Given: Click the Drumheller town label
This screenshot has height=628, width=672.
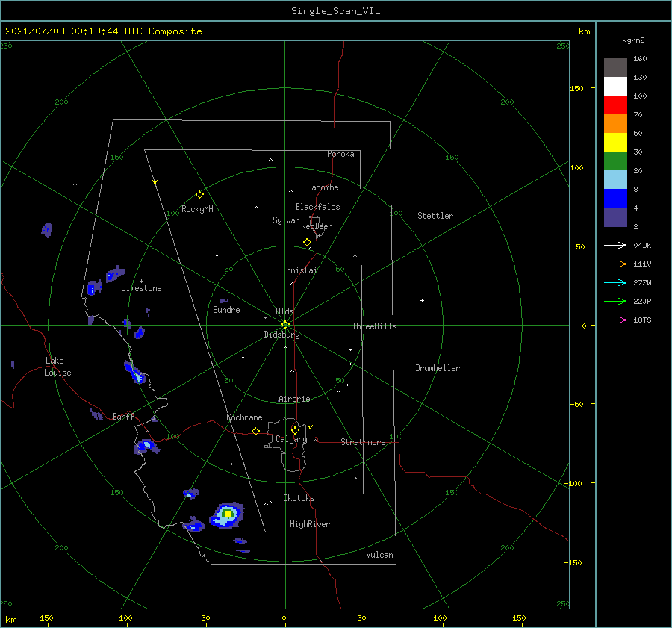Looking at the screenshot, I should coord(437,368).
